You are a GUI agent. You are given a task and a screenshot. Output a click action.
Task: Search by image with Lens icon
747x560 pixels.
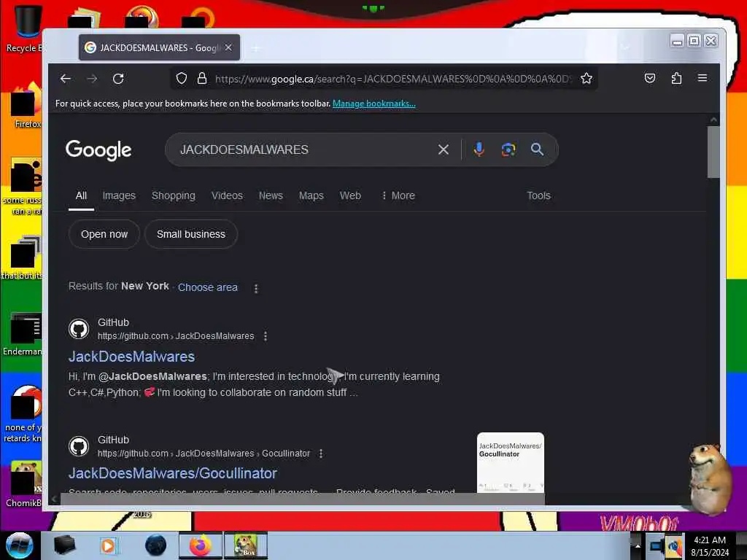point(508,149)
